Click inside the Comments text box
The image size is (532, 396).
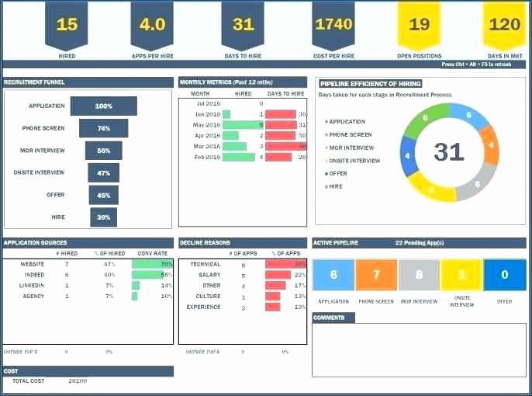pyautogui.click(x=419, y=350)
